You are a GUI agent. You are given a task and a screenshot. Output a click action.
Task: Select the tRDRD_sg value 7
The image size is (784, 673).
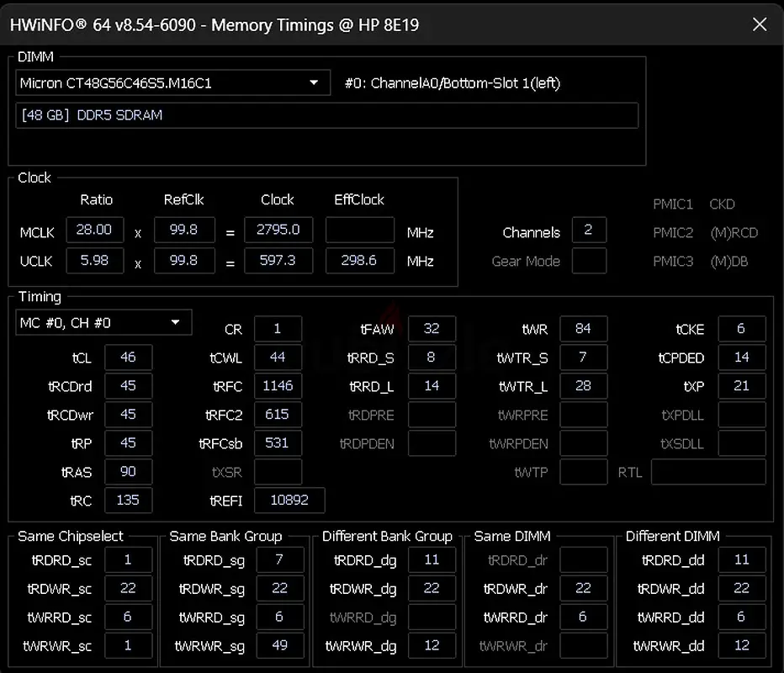280,560
